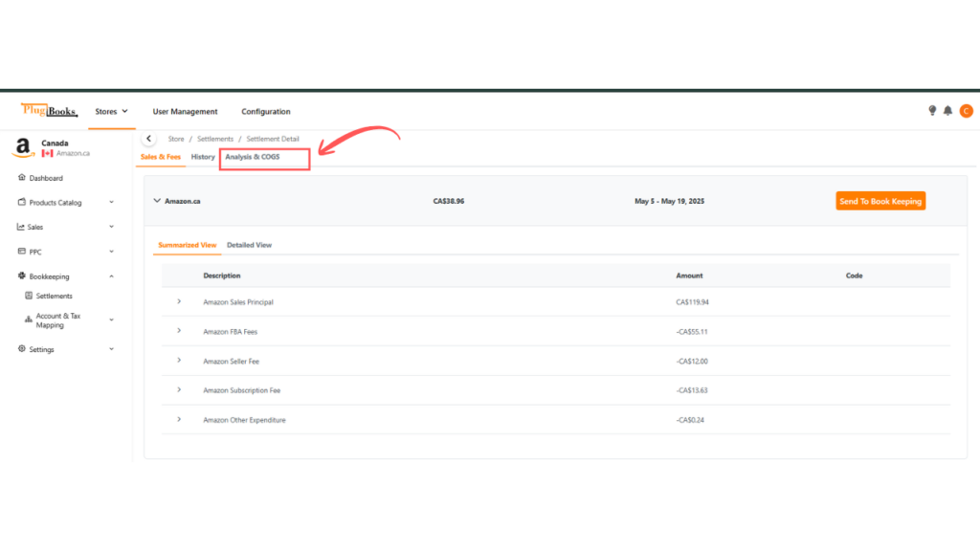Click the Code column header

point(854,275)
